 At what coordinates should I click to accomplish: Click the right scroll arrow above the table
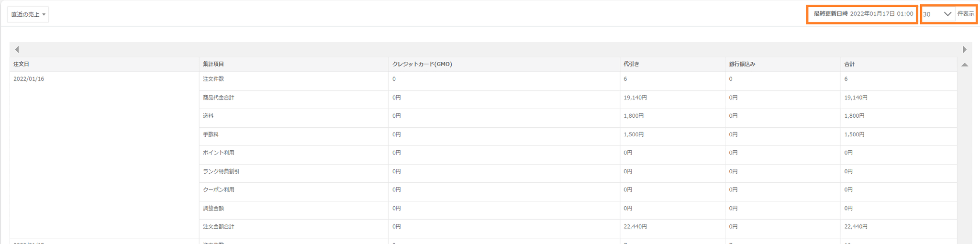tap(964, 49)
